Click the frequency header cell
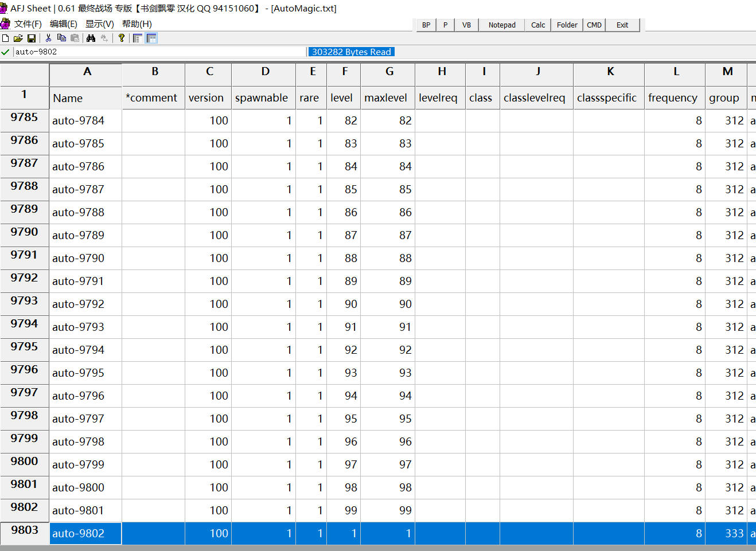 (x=675, y=98)
